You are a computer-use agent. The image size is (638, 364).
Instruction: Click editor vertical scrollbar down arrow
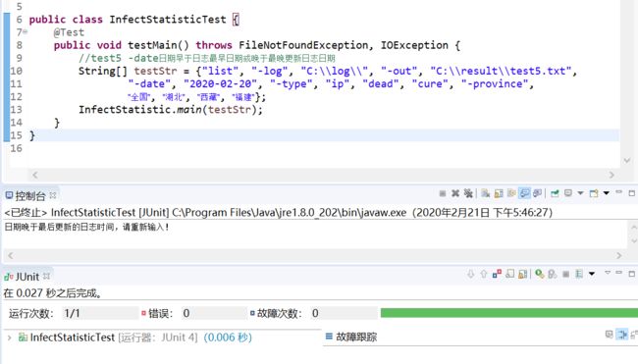(x=627, y=161)
